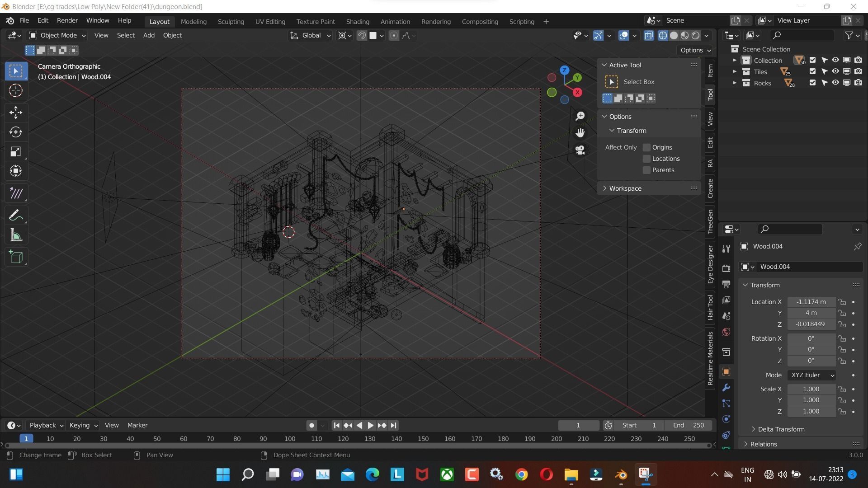Open the Modifier properties tab (wrench icon)

coord(726,387)
